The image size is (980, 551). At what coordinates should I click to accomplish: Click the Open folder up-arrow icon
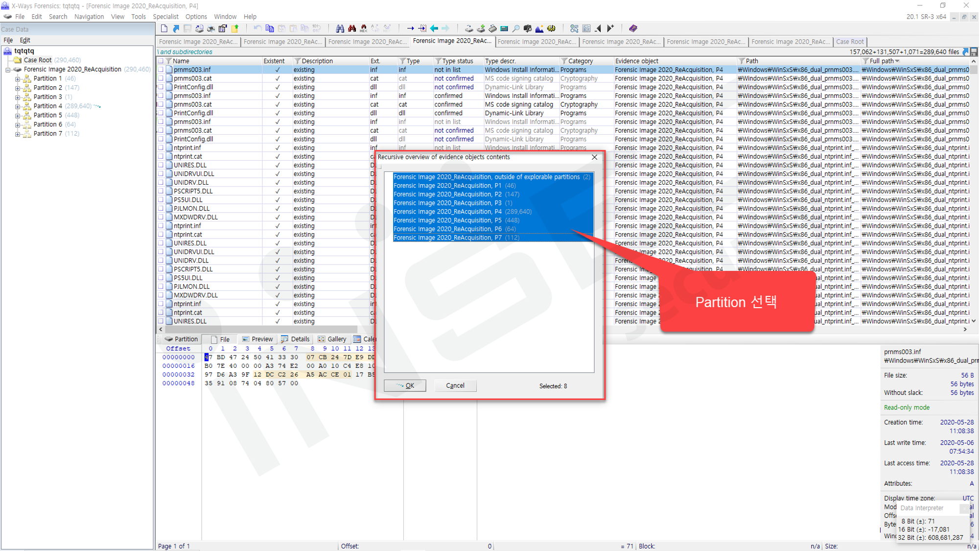(235, 28)
